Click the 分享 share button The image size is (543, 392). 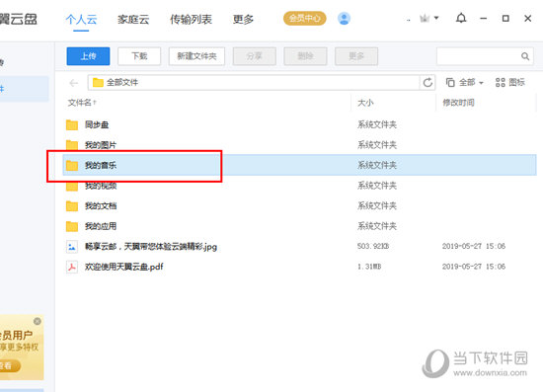point(255,56)
